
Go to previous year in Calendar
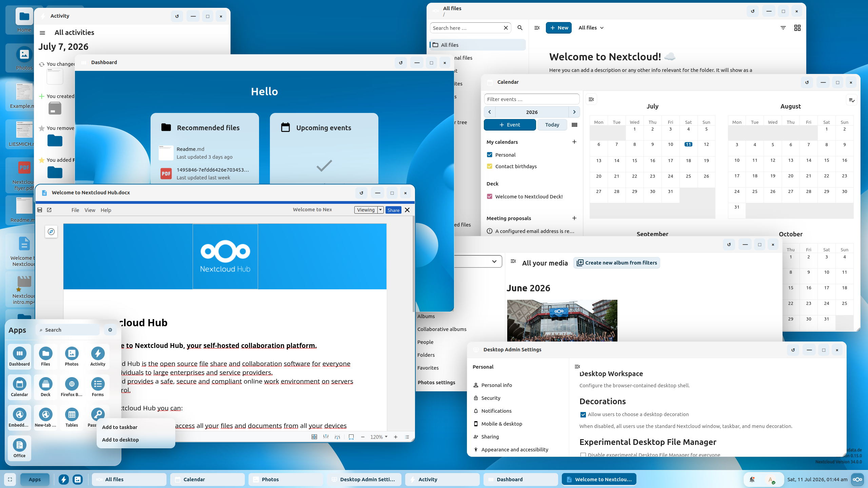(490, 112)
